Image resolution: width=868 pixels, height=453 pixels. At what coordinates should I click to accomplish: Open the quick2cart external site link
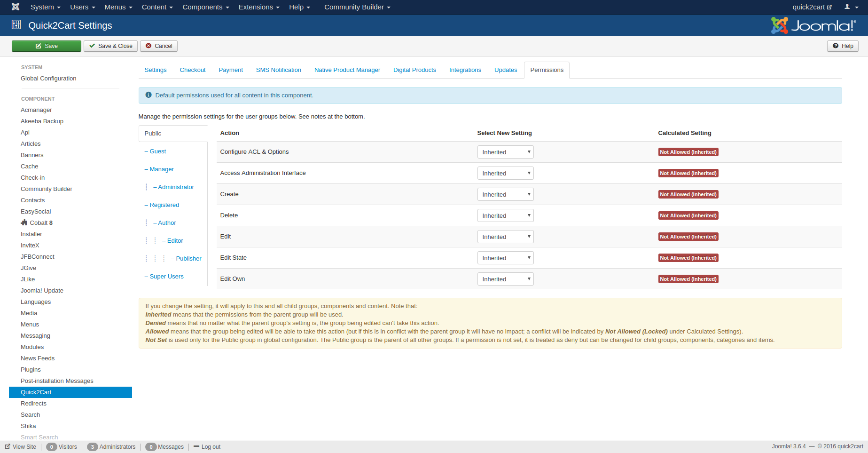[x=812, y=7]
